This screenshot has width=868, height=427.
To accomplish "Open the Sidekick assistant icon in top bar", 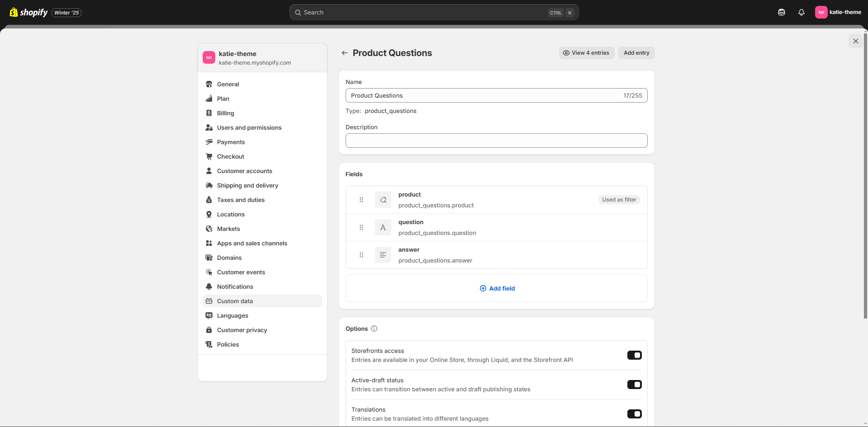I will (x=781, y=13).
